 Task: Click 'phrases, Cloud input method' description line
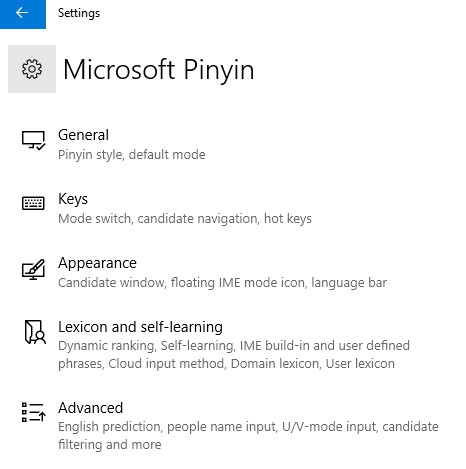click(x=226, y=364)
